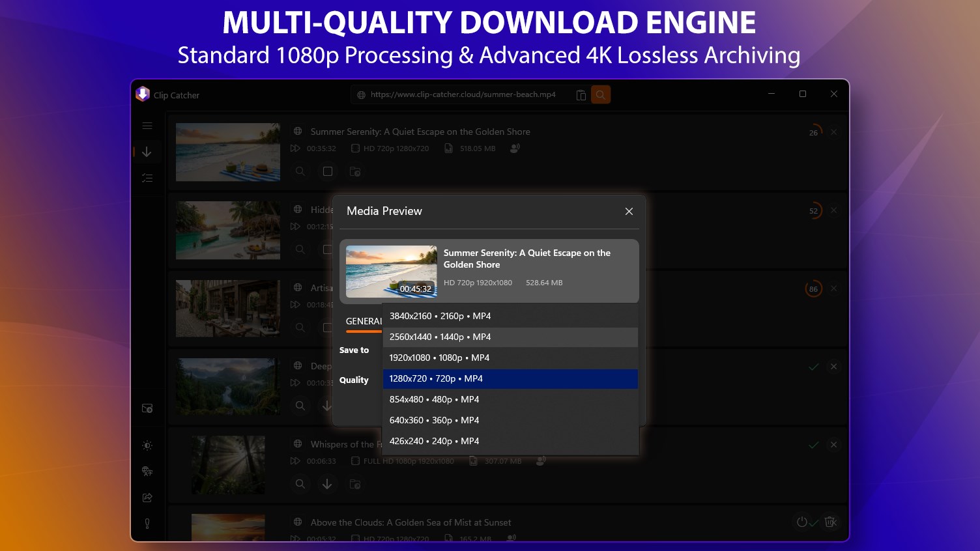Open the folder icon for Summer Serenity
This screenshot has width=980, height=551.
point(355,171)
